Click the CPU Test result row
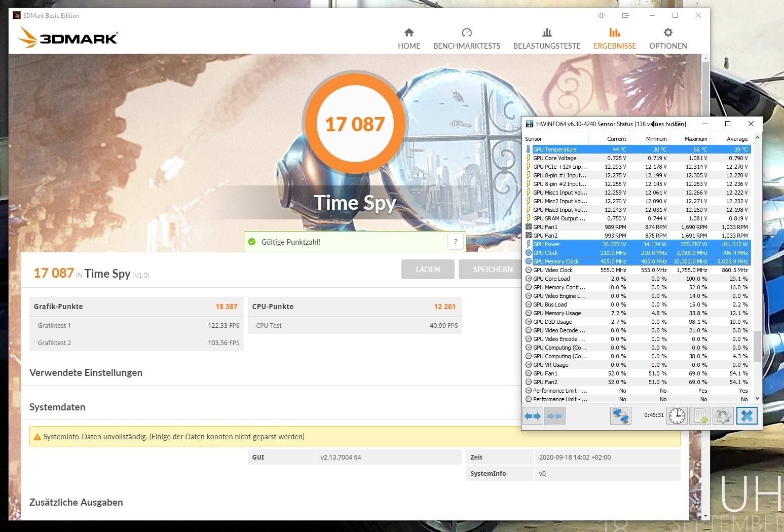This screenshot has height=532, width=784. click(x=355, y=325)
